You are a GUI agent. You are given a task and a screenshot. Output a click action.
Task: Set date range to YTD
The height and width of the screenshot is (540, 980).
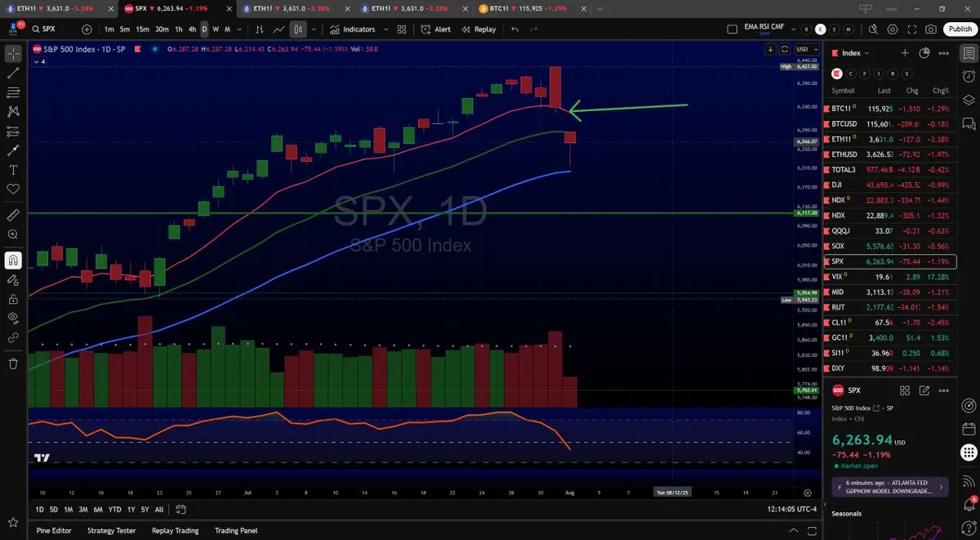[114, 509]
